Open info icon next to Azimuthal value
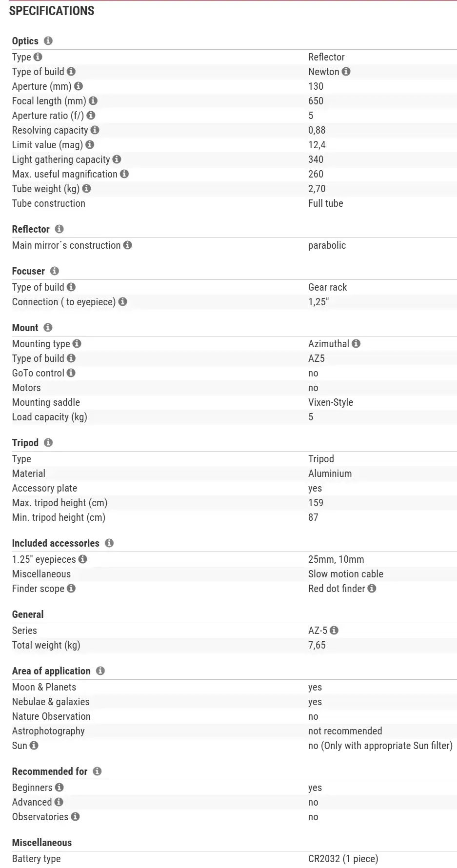 click(356, 344)
